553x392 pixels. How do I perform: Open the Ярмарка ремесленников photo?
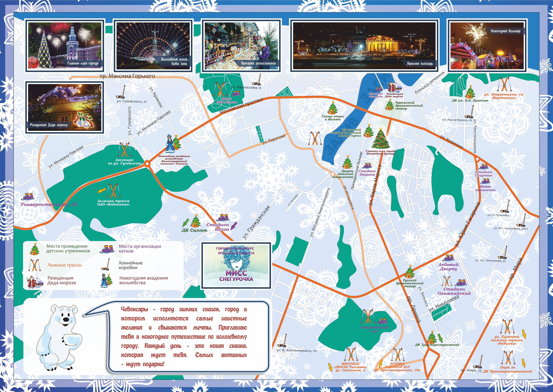(242, 46)
